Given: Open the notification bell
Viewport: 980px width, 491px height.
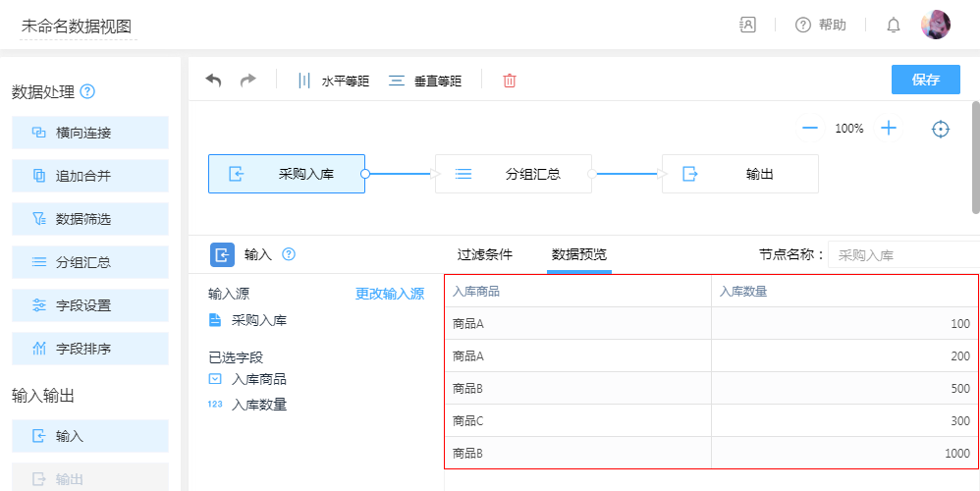Looking at the screenshot, I should [894, 26].
